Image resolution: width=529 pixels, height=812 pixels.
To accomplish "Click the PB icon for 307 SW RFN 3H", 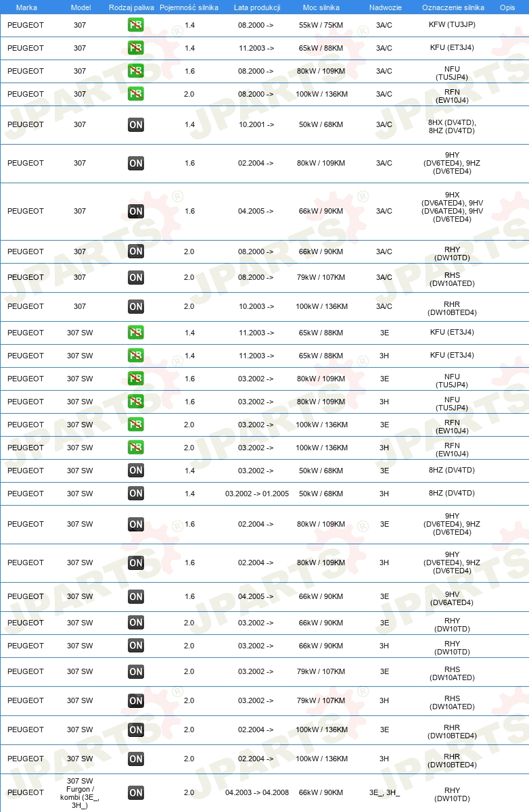I will (x=136, y=448).
